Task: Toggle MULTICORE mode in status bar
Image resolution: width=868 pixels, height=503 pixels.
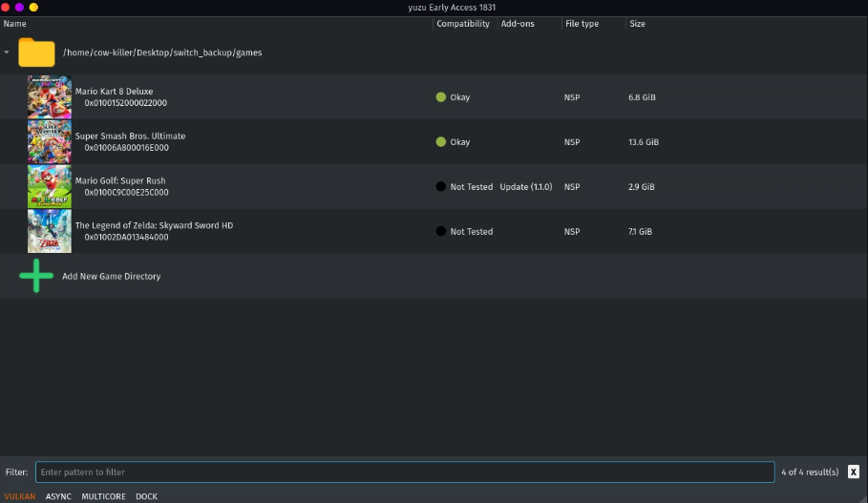Action: 103,496
